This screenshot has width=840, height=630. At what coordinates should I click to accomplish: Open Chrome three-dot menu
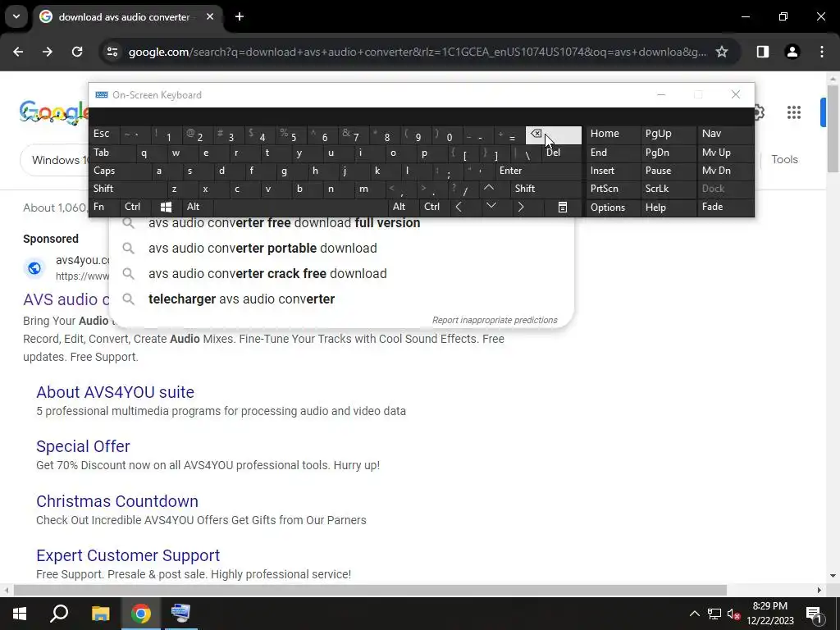coord(822,52)
